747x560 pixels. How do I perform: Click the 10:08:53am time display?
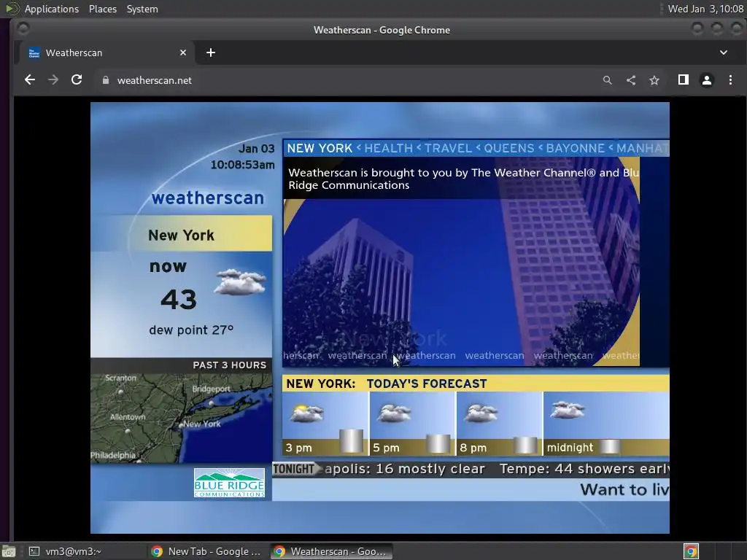point(242,165)
